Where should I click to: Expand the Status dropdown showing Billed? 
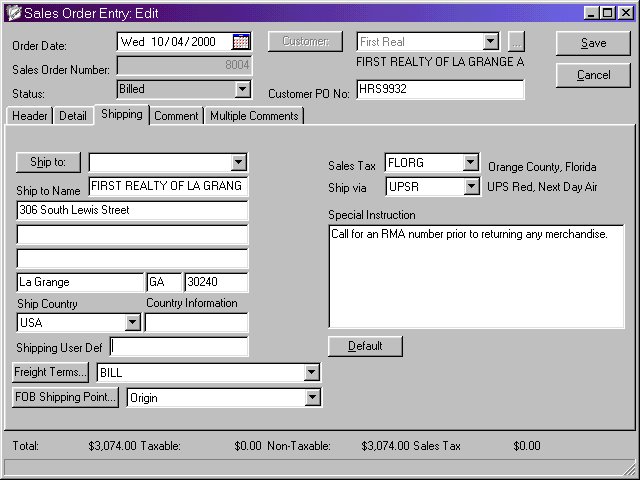click(x=242, y=89)
